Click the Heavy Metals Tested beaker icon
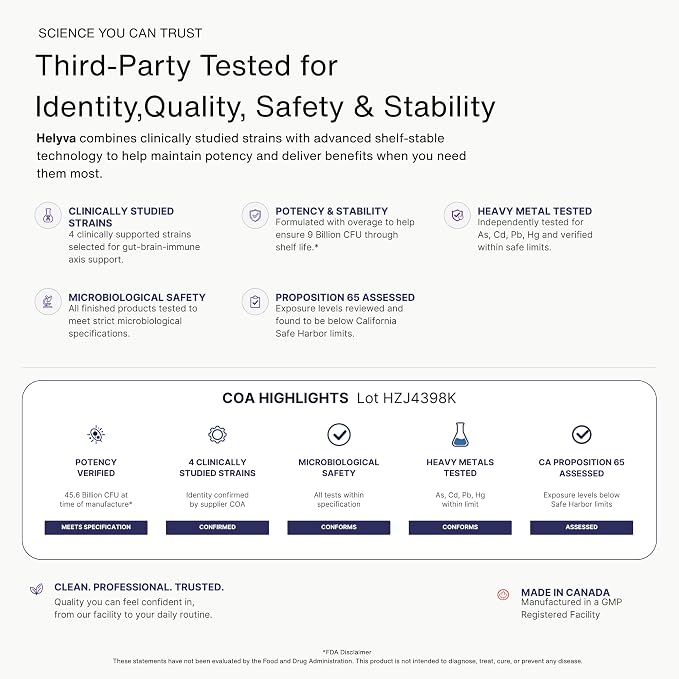679x679 pixels. (x=460, y=435)
